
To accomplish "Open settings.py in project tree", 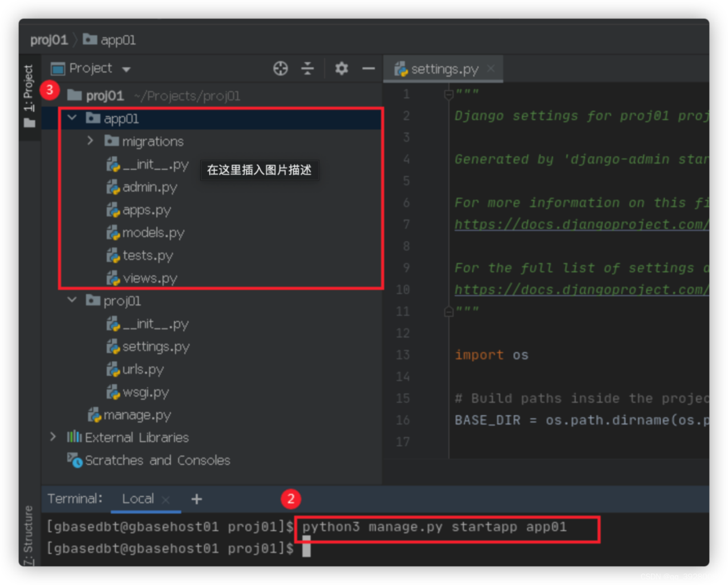I will click(148, 347).
